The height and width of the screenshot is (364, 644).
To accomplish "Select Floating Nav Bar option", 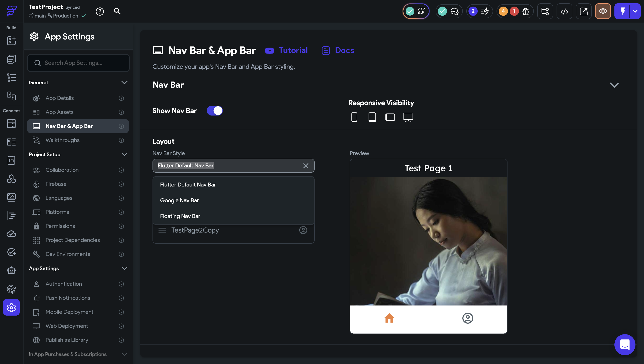I will (180, 216).
